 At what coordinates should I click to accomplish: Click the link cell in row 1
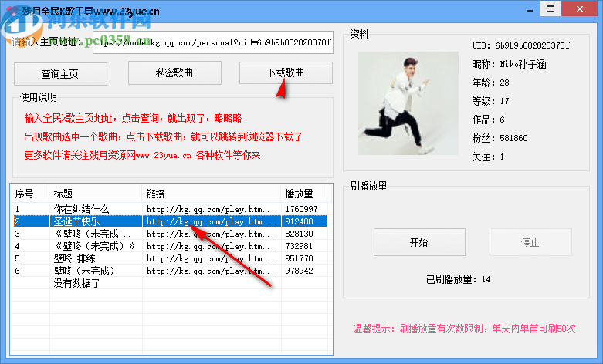pyautogui.click(x=210, y=209)
